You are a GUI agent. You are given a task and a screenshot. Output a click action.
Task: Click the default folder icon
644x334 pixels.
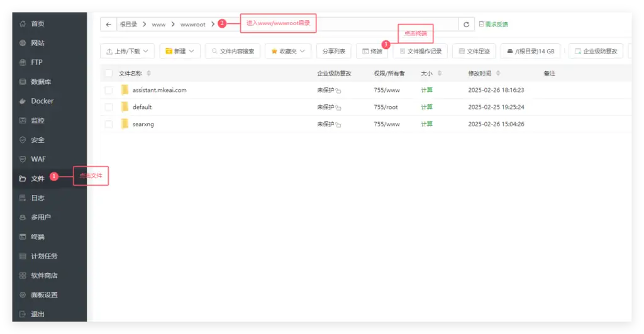click(125, 107)
